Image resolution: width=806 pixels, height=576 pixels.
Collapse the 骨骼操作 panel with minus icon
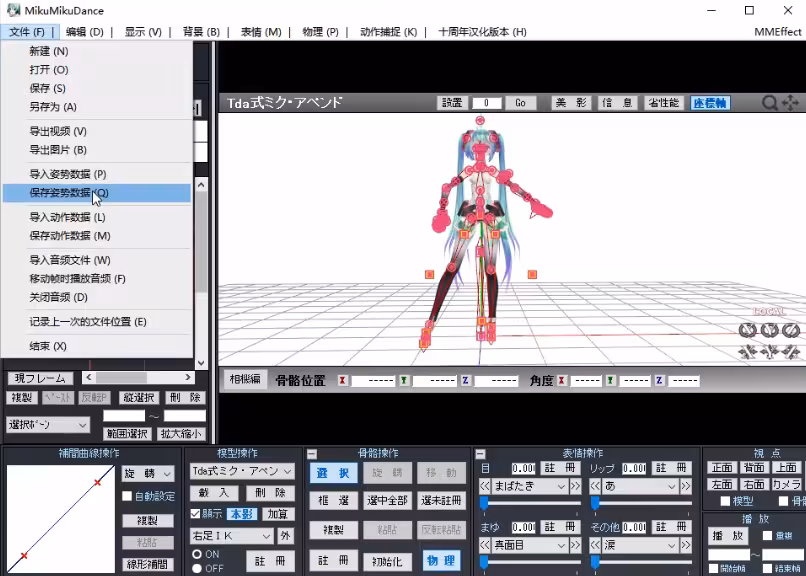(312, 454)
